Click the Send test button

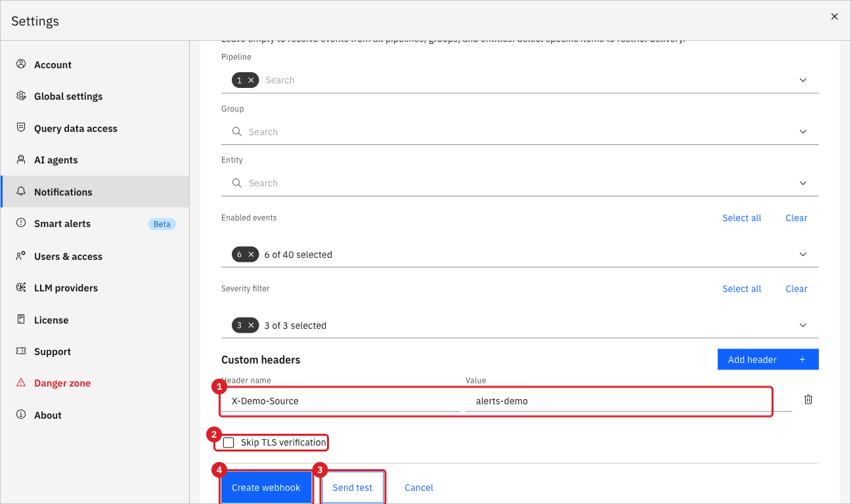click(353, 488)
